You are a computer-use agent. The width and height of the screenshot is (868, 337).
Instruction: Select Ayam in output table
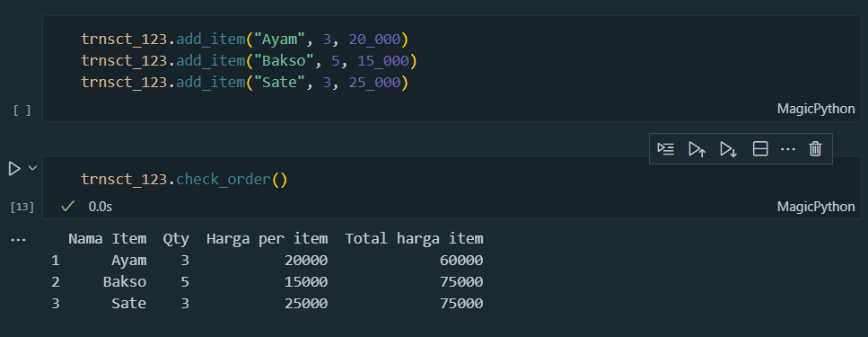(129, 261)
